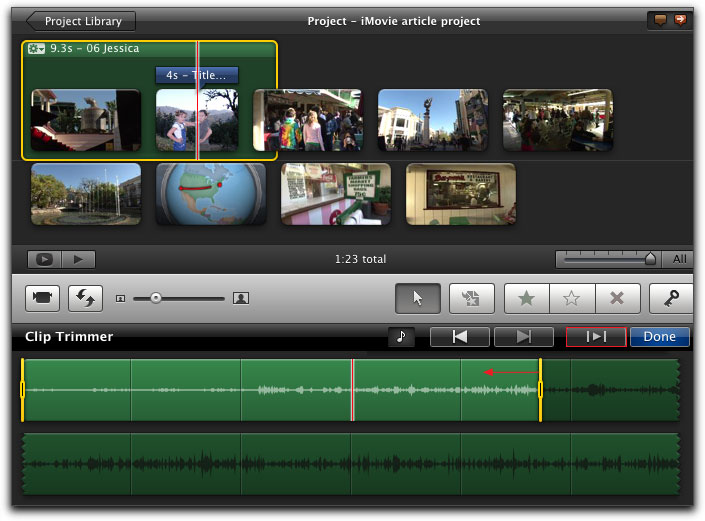705x521 pixels.
Task: Click the right yellow trim handle
Action: pos(540,389)
